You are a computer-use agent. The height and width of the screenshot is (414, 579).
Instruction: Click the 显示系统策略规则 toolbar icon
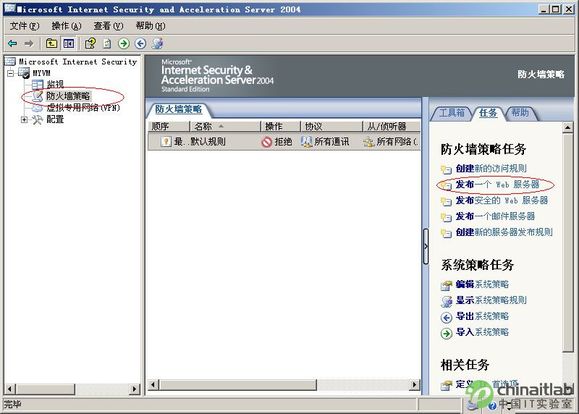tap(158, 44)
